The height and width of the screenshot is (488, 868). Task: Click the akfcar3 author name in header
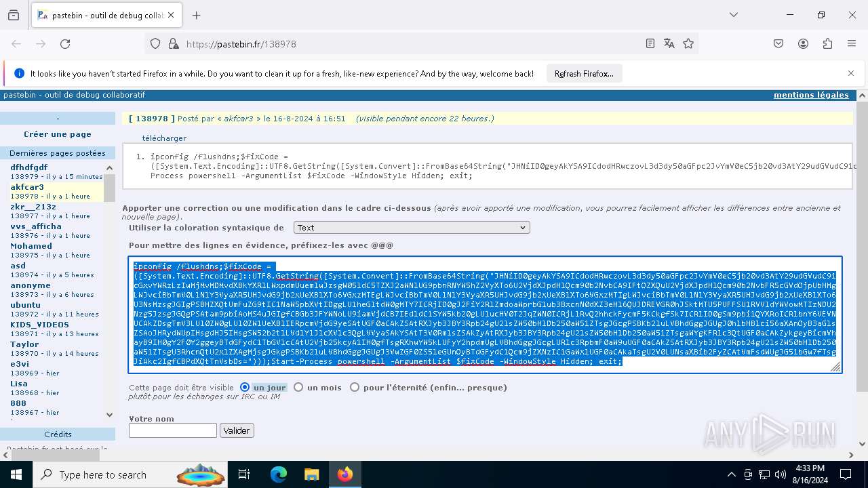click(239, 119)
